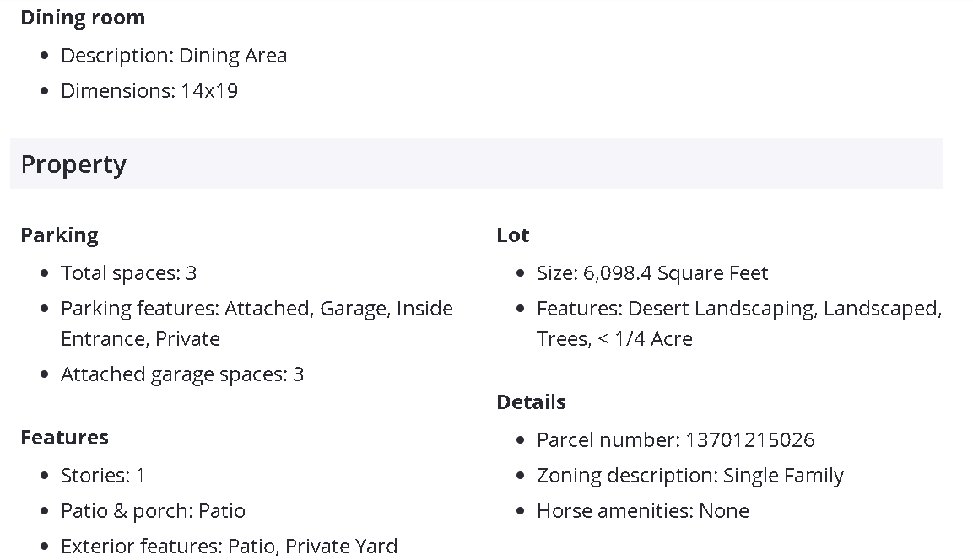
Task: Click the Patio & porch: Patio line
Action: coord(153,511)
